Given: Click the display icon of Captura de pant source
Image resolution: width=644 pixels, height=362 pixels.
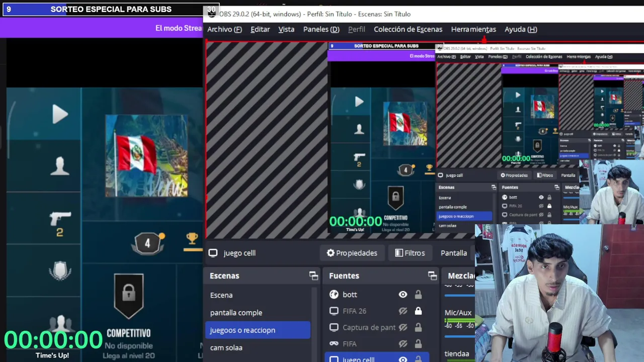Looking at the screenshot, I should click(334, 327).
